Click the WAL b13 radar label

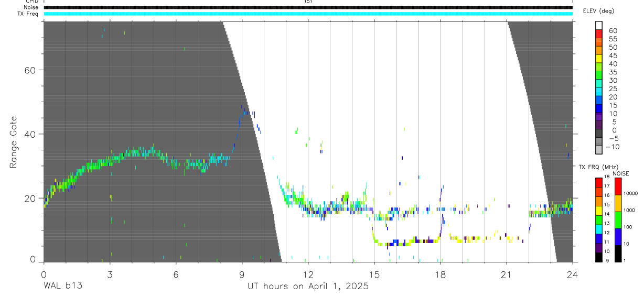pos(62,287)
